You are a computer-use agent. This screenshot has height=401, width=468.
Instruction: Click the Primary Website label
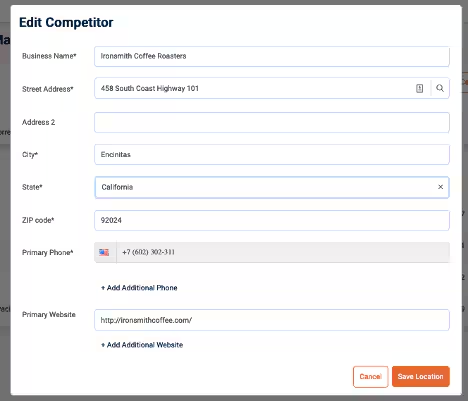tap(49, 315)
